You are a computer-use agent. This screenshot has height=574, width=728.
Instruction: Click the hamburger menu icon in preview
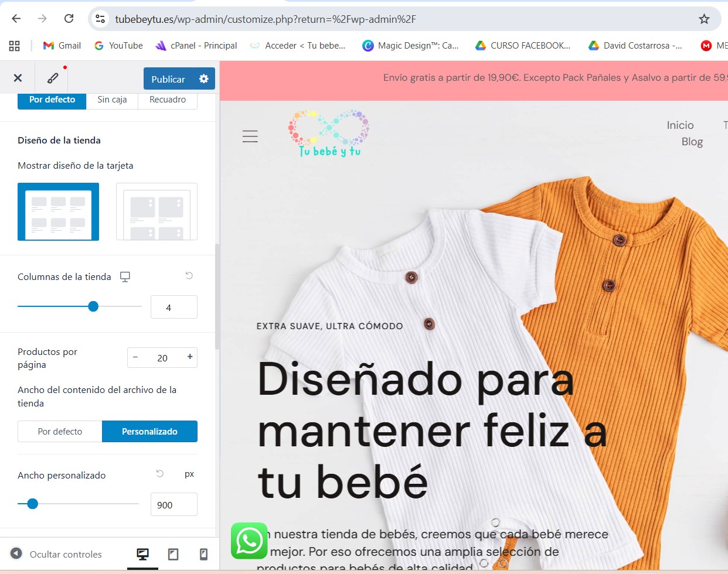(x=250, y=136)
